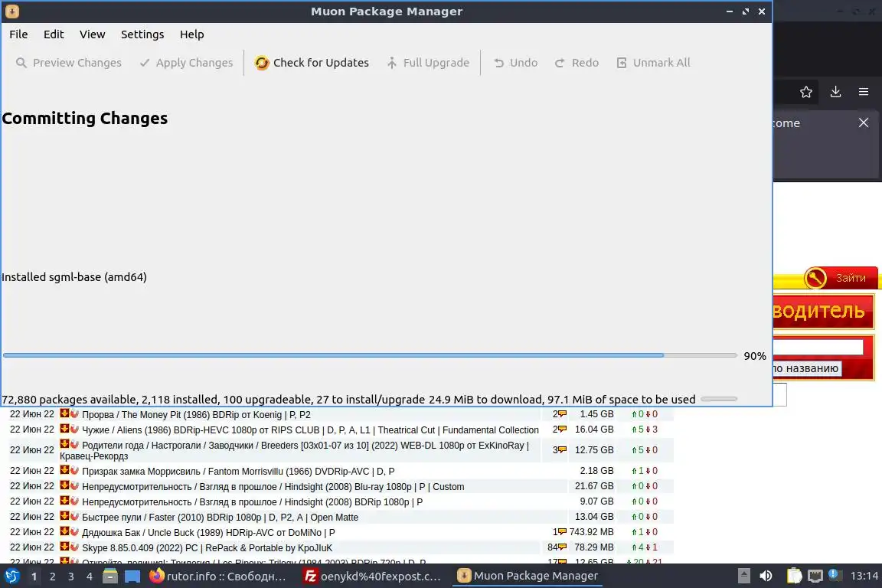Launch file manager from taskbar

(110, 577)
